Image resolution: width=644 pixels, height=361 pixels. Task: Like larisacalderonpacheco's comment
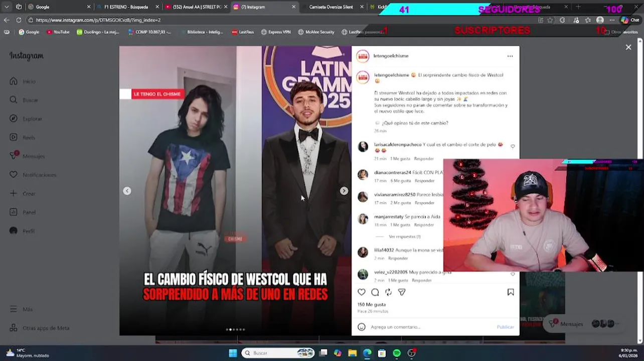coord(513,146)
